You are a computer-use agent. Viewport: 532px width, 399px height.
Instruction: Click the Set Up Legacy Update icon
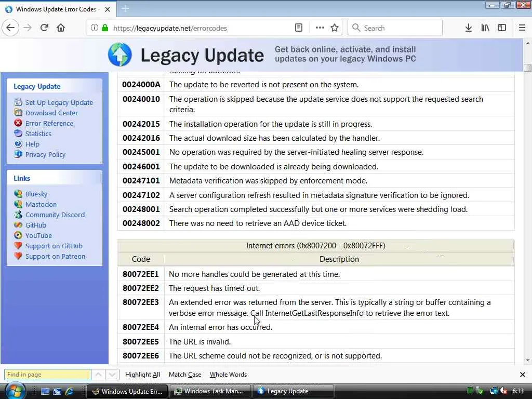point(18,102)
